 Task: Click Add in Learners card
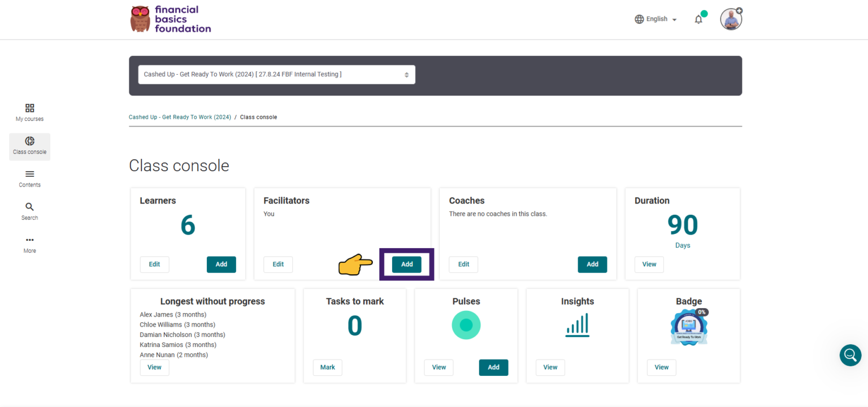point(222,265)
